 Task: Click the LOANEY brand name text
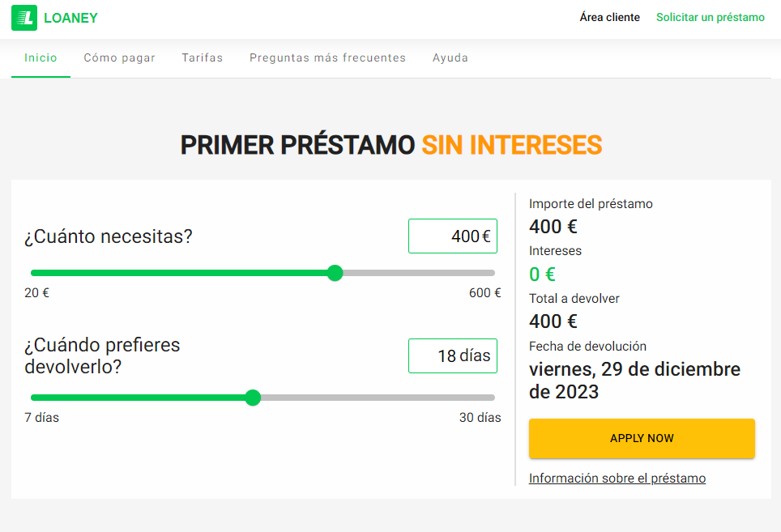(x=70, y=18)
